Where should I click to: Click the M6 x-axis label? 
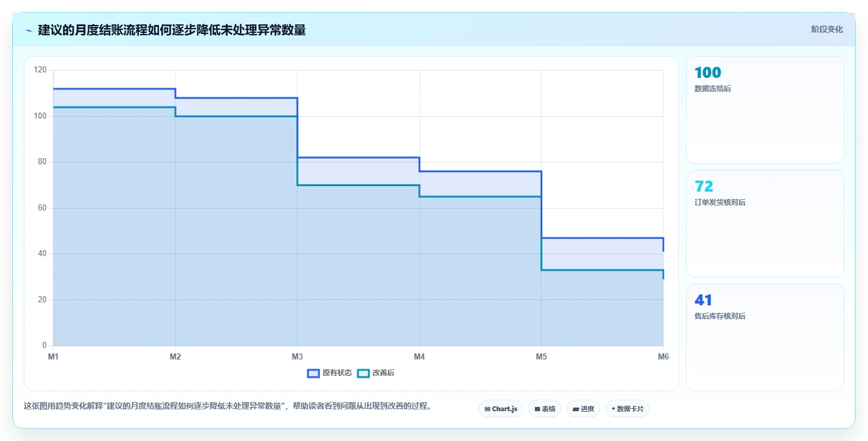click(x=663, y=357)
